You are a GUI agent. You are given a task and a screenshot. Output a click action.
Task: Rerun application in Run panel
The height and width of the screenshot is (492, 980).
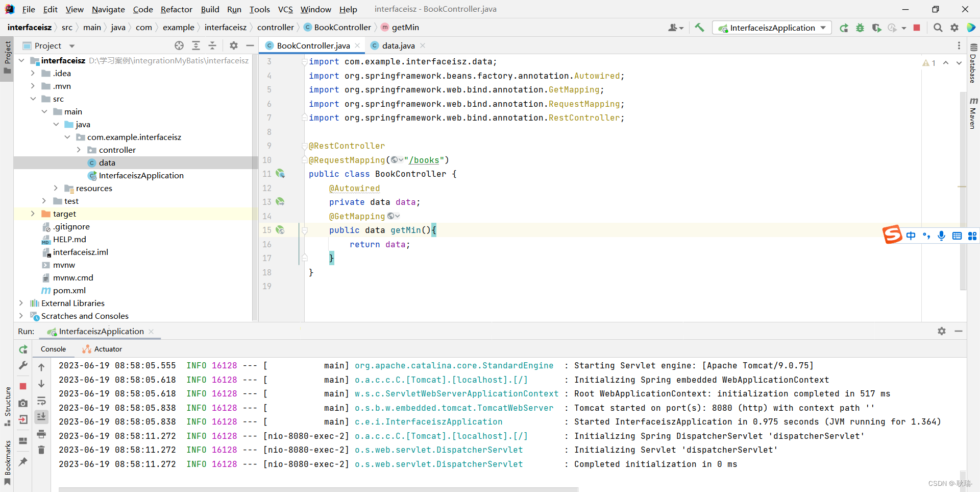tap(23, 349)
